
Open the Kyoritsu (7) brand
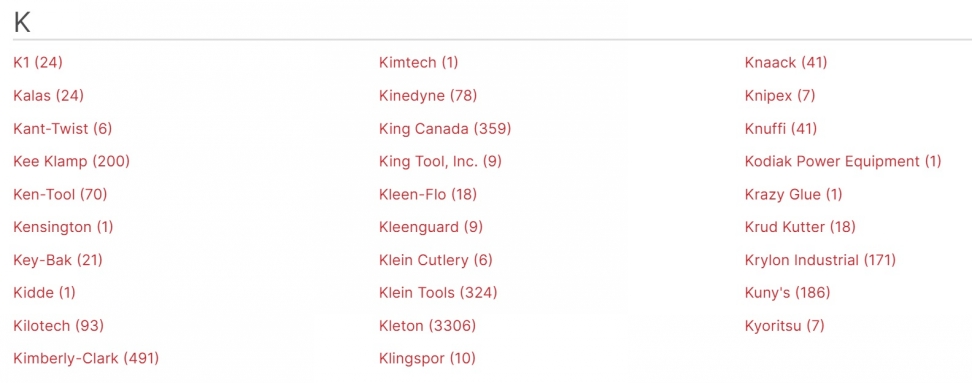[785, 325]
